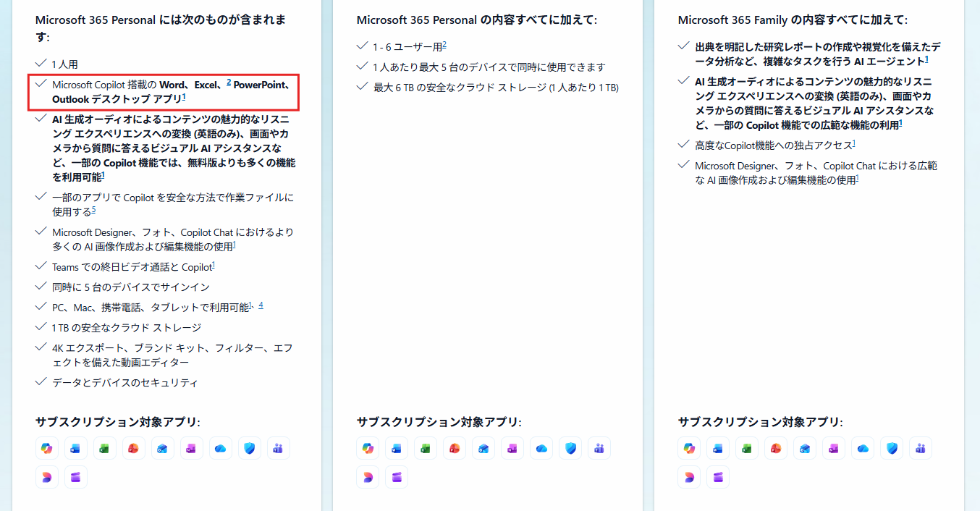Click the Clipchamp icon in the middle card

[397, 477]
